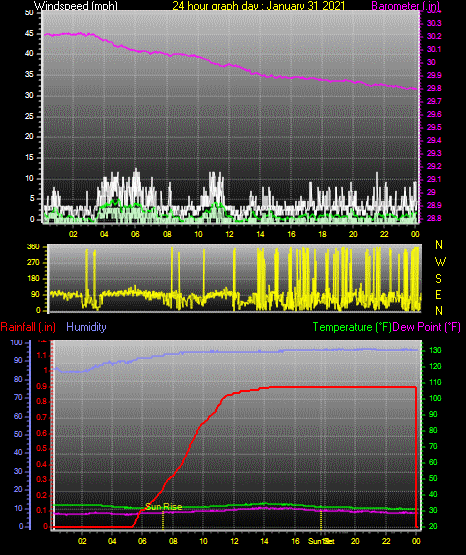Screen dimensions: 466x555
Task: Click the barometer scale value 29.6
Action: pos(434,114)
